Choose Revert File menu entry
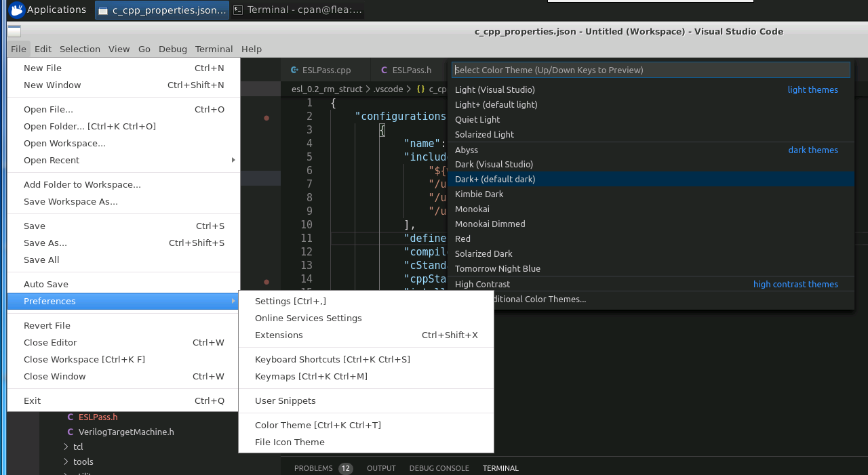This screenshot has width=868, height=475. click(124, 325)
